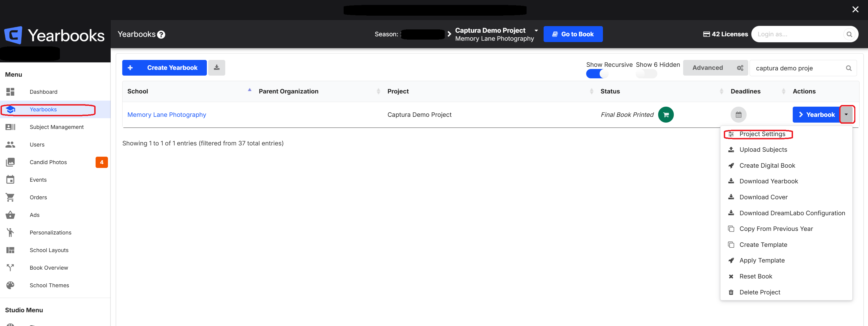Choose Download DreamLabo Configuration
868x326 pixels.
(x=792, y=213)
